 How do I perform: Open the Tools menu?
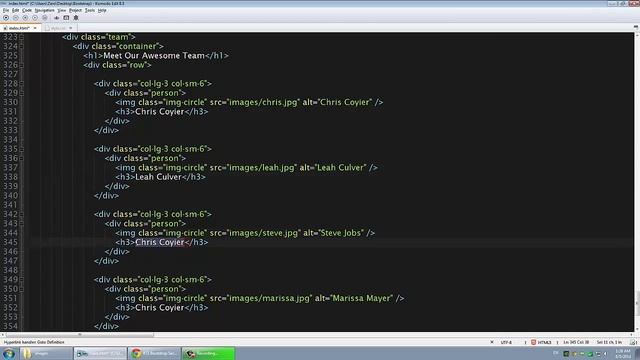[x=90, y=10]
